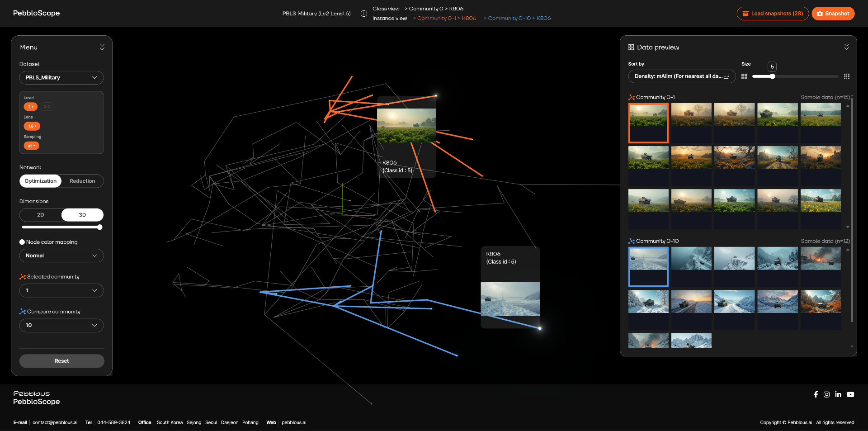Click the thumbnail Size slider handle
Screen dimensions: 868x431
coord(773,76)
